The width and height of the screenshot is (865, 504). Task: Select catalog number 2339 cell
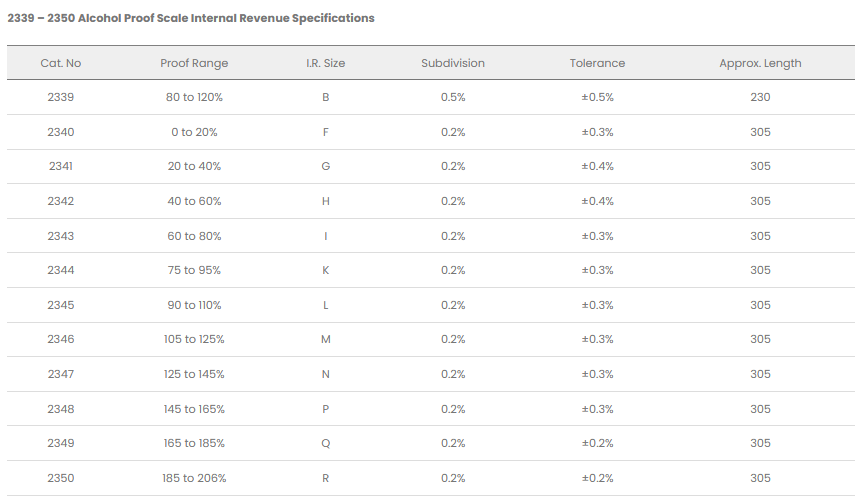(x=60, y=98)
